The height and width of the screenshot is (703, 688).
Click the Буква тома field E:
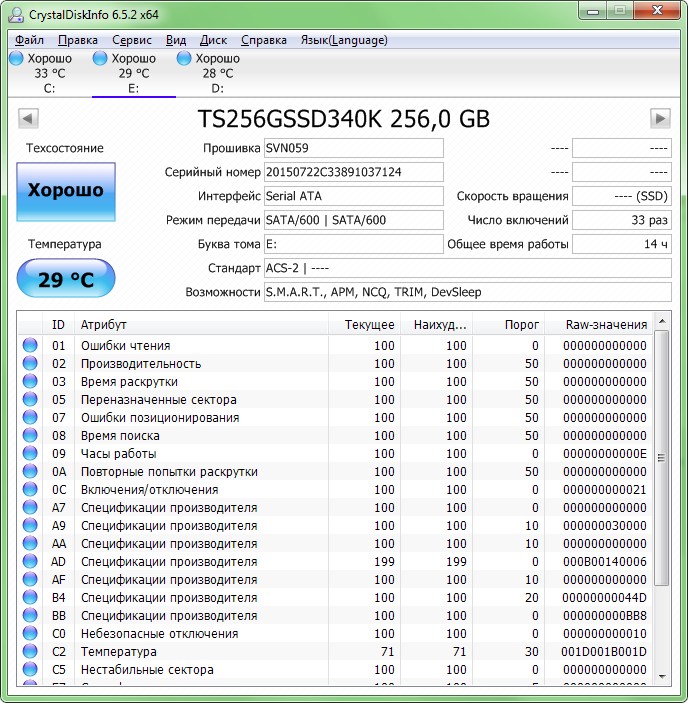354,244
